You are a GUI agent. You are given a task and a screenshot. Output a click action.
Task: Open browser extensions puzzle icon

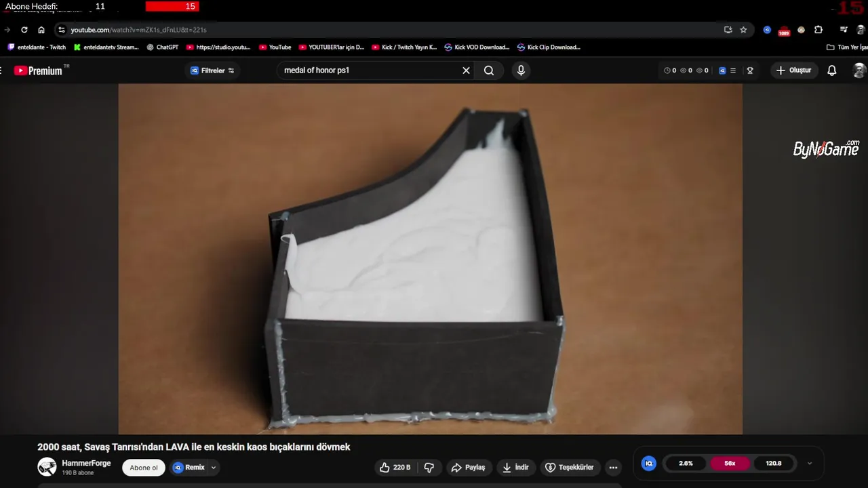pyautogui.click(x=818, y=30)
